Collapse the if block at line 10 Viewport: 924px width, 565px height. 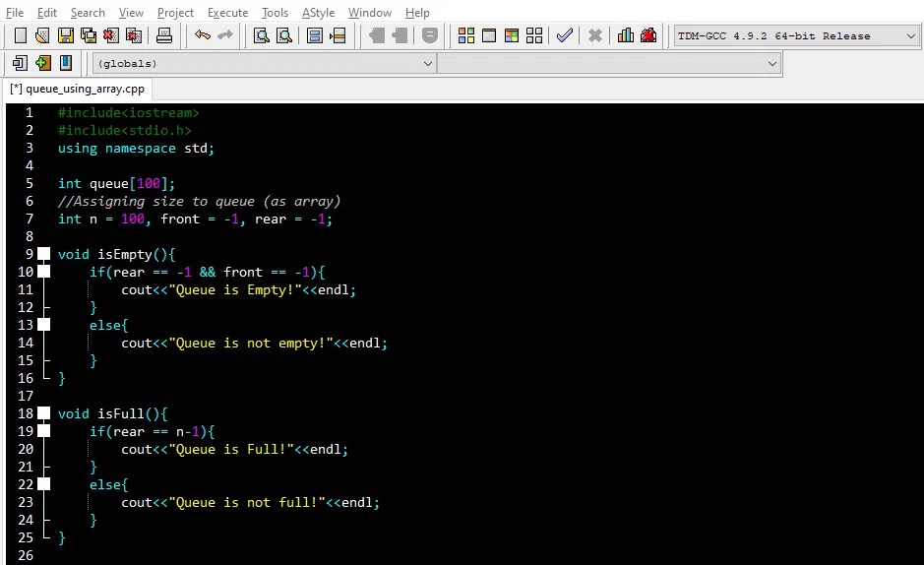click(x=43, y=272)
